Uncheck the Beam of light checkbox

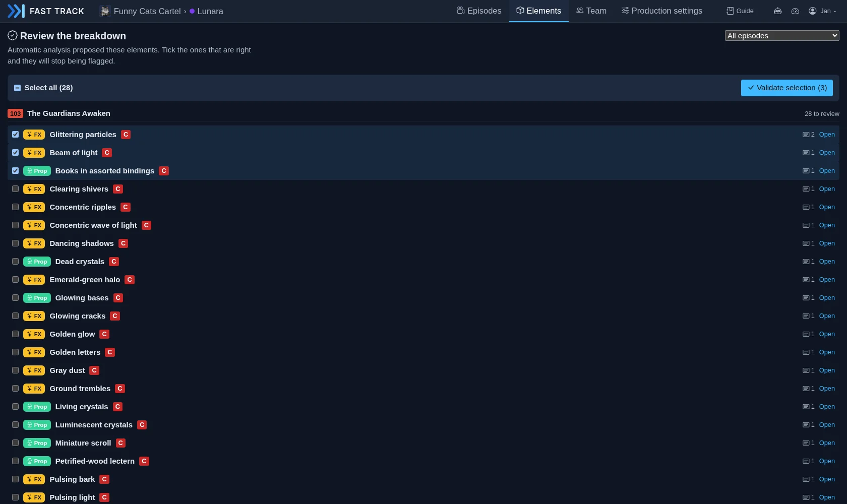[15, 153]
